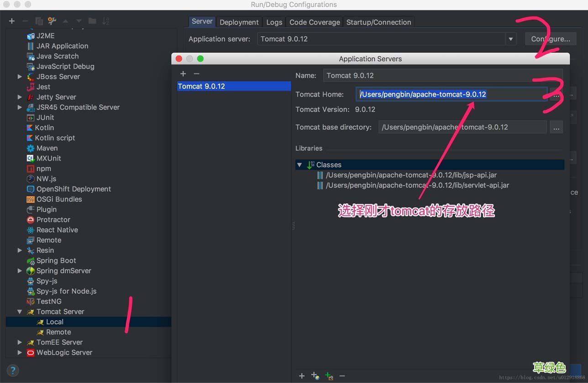Expand the WebLogic Server node
588x383 pixels.
(x=20, y=353)
